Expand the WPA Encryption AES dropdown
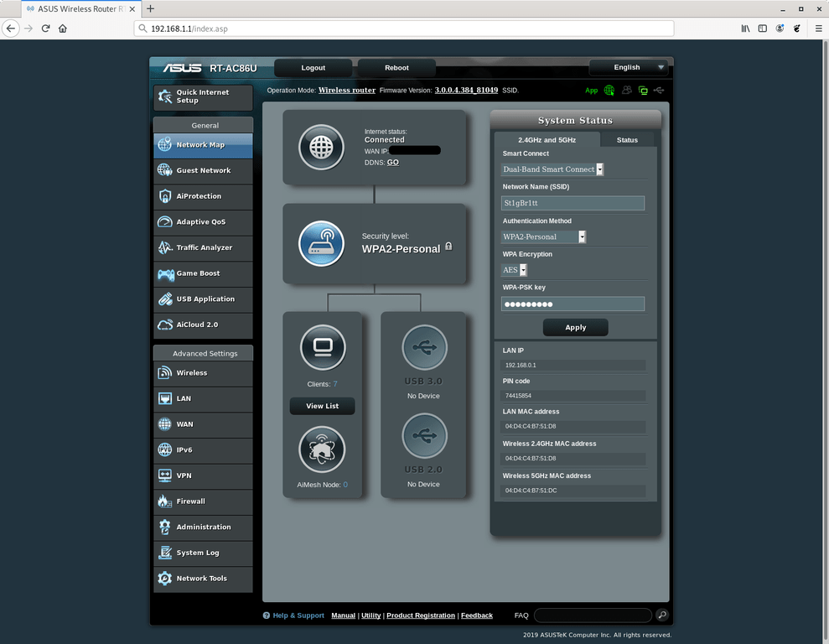 click(515, 270)
